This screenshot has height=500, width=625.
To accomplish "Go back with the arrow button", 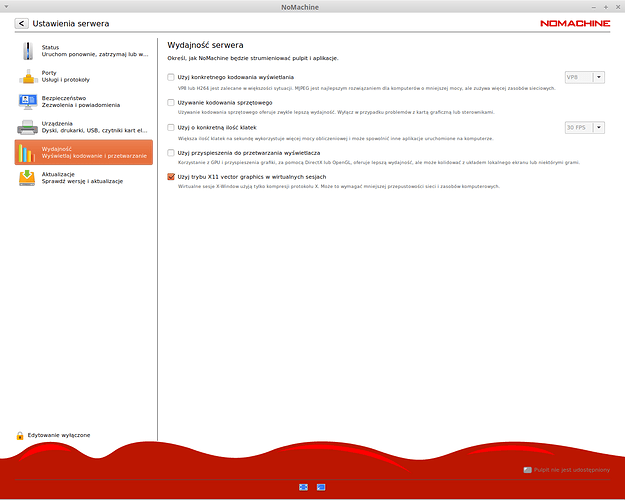I will click(22, 24).
